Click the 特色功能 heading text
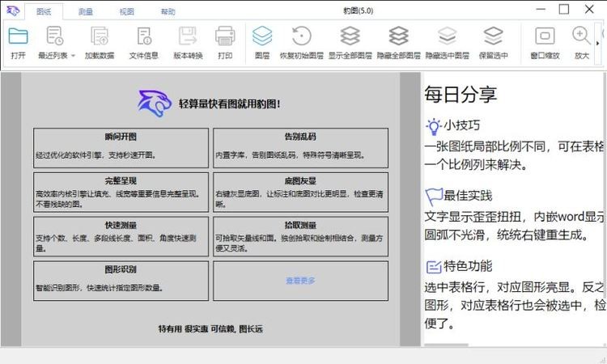 point(468,266)
